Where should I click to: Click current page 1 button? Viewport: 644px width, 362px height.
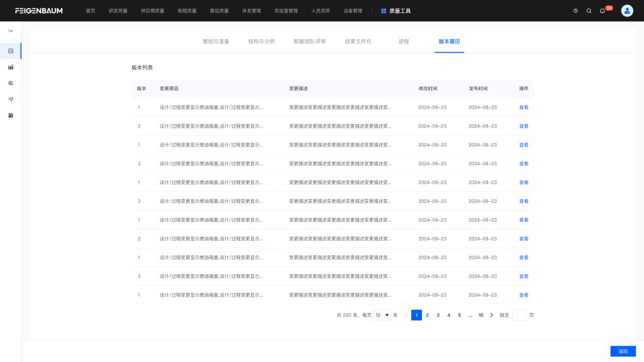416,315
